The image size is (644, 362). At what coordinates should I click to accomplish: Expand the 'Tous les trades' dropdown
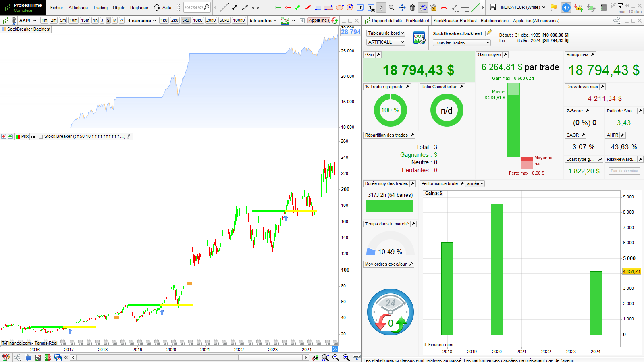point(462,42)
